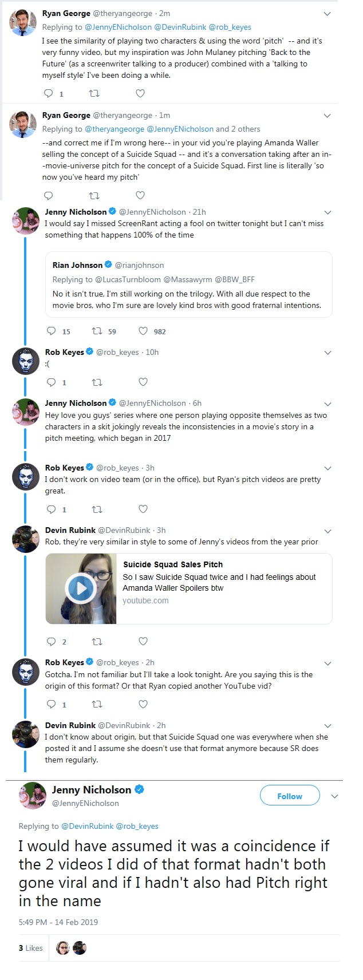The height and width of the screenshot is (980, 363).
Task: Click the 5:49 PM - 14 Feb 2019 timestamp
Action: (58, 922)
